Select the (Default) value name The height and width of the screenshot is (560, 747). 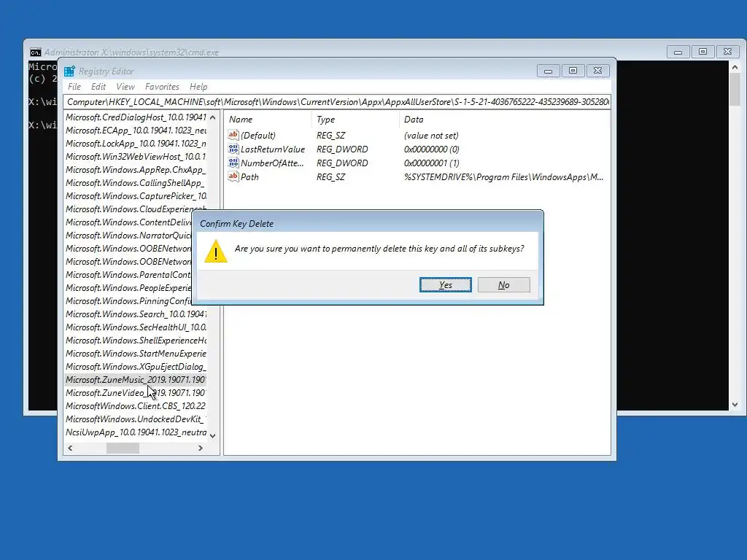[x=258, y=135]
